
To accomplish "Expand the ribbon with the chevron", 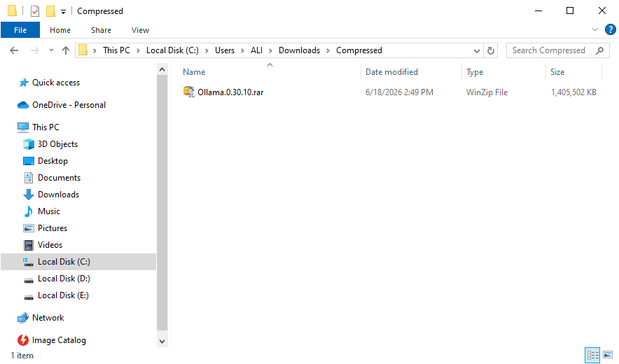I will click(595, 29).
